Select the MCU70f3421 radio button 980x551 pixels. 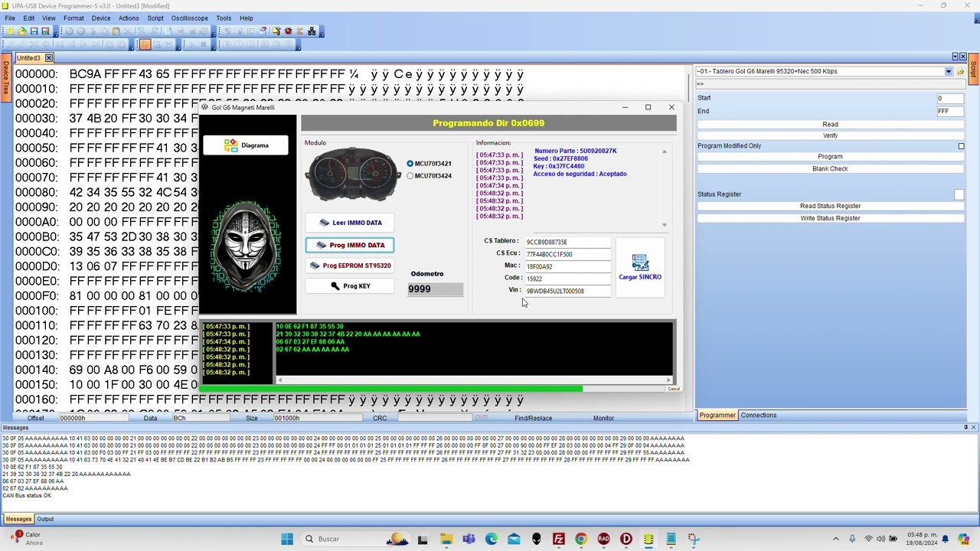tap(410, 164)
